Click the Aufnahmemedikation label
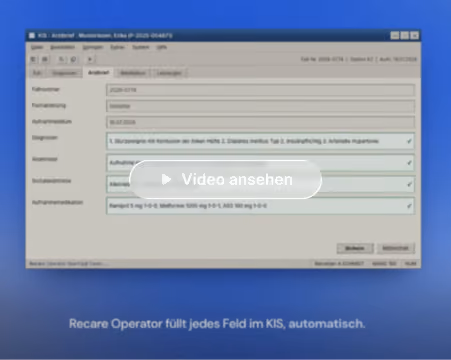Screen dimensions: 451x360 pyautogui.click(x=57, y=202)
